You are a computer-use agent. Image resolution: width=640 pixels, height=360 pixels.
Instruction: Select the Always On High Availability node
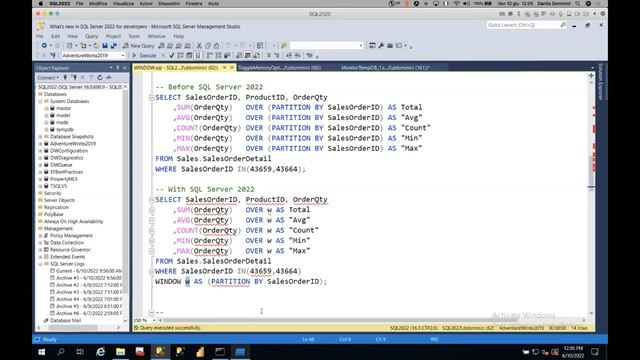tap(73, 222)
